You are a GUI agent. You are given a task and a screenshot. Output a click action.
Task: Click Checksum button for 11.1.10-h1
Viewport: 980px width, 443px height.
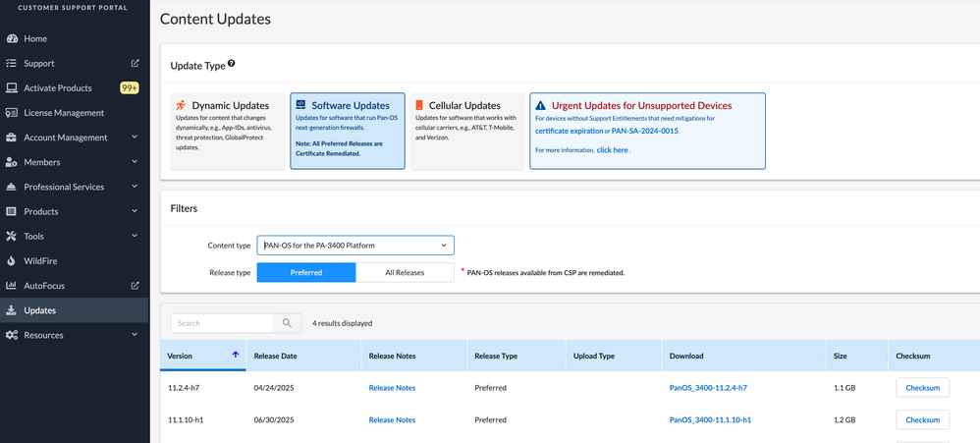click(922, 419)
